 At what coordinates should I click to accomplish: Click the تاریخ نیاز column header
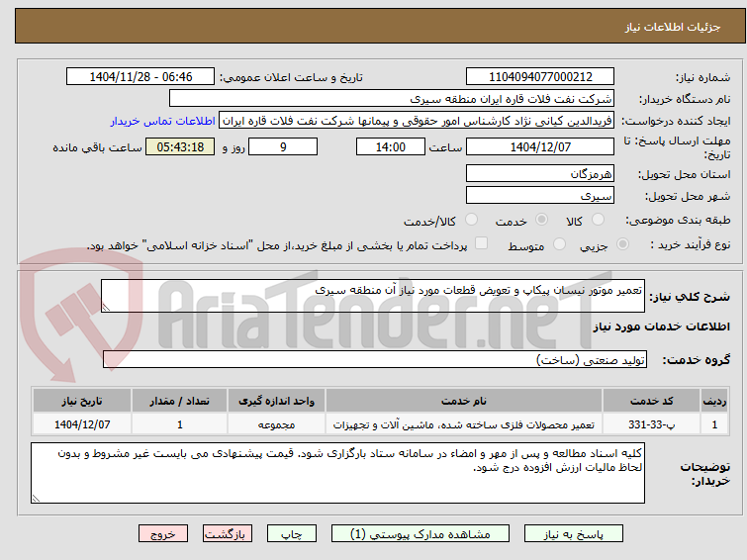82,401
